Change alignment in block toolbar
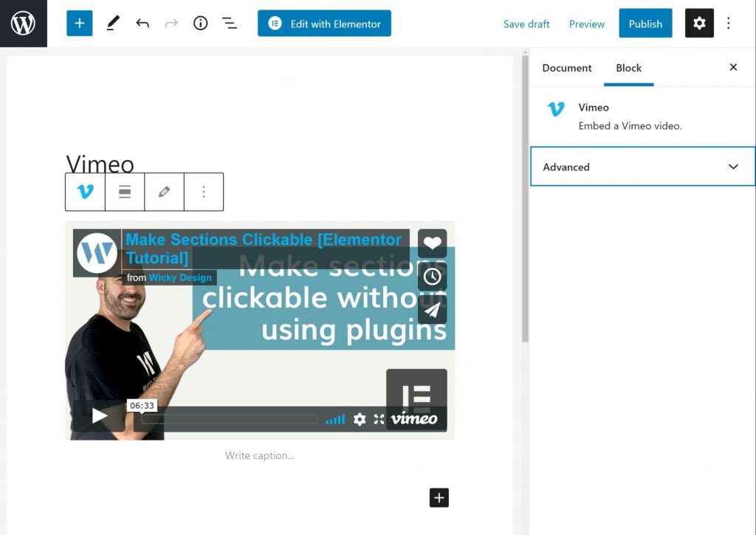Image resolution: width=756 pixels, height=535 pixels. 125,192
